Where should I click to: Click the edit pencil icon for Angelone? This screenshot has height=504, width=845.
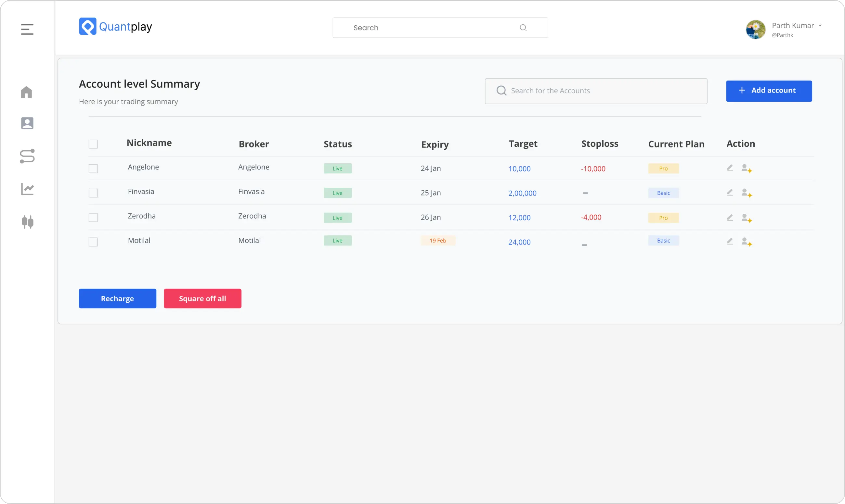point(730,168)
